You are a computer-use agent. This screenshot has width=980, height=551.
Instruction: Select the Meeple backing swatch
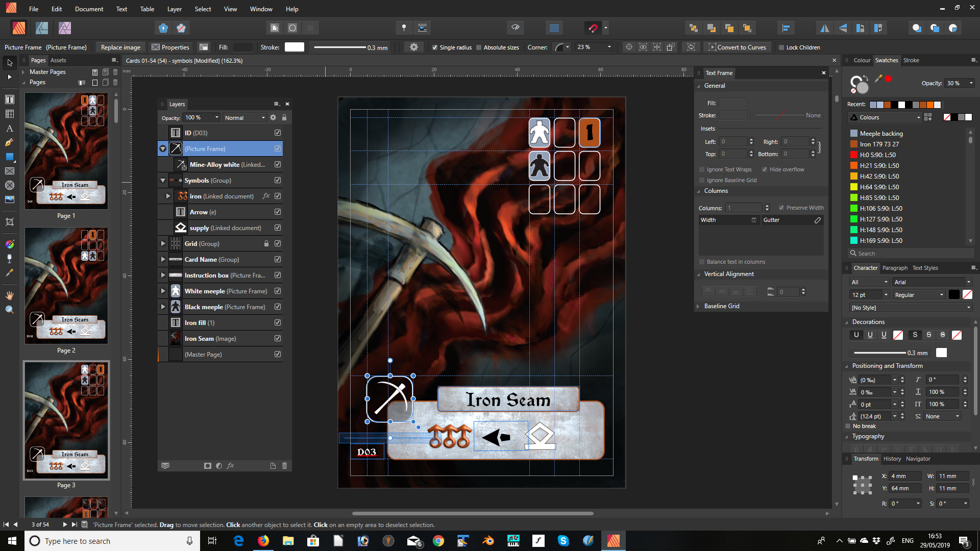(x=881, y=134)
